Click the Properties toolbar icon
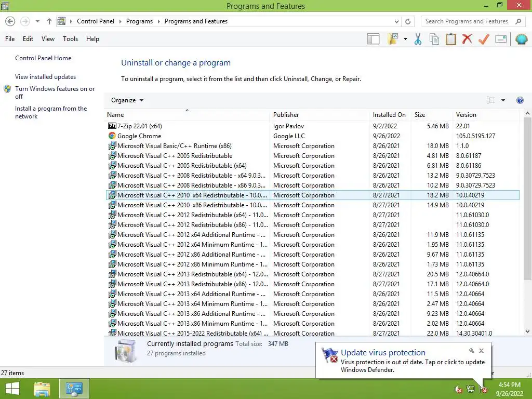Viewport: 532px width, 399px height. click(501, 39)
